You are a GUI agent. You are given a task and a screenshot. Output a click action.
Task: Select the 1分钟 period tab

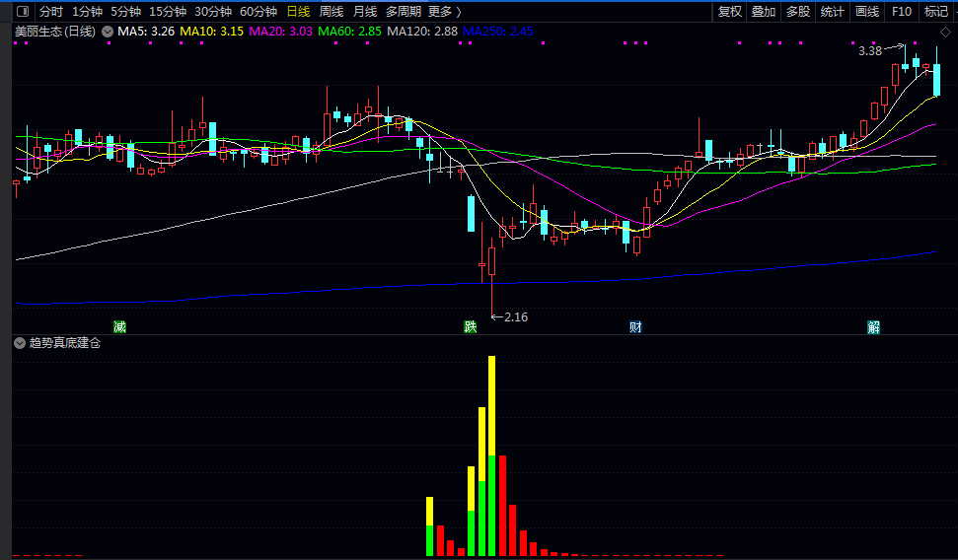[88, 12]
